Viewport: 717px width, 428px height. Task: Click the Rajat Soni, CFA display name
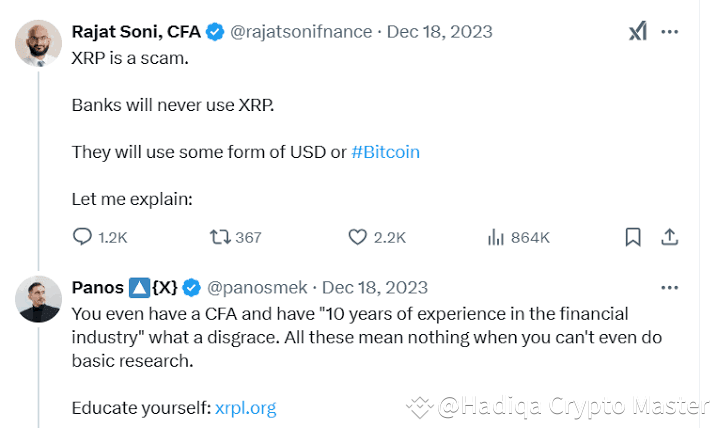click(136, 32)
